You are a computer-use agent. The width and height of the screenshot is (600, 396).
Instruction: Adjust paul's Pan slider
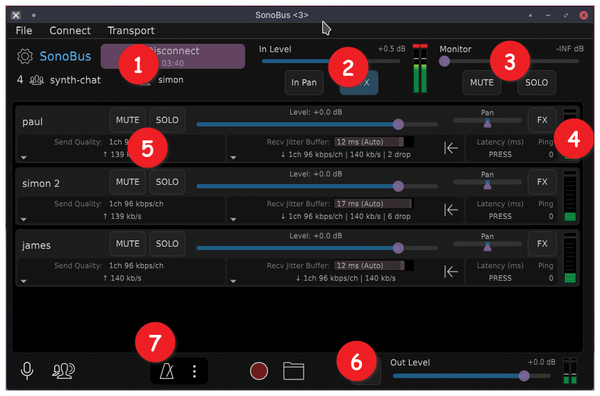487,122
